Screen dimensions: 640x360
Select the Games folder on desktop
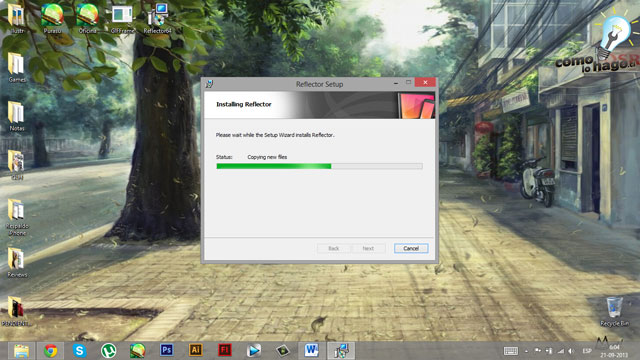[x=17, y=68]
